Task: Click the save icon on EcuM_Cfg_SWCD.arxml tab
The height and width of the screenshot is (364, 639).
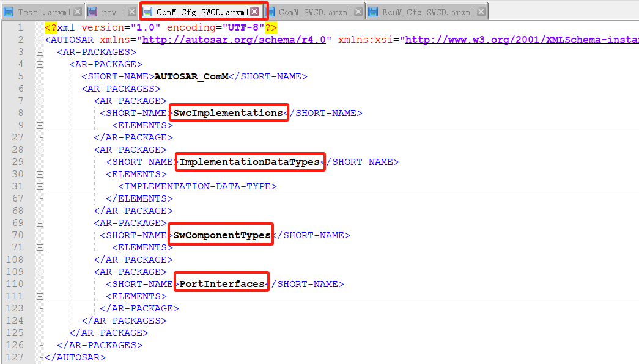Action: coord(373,12)
